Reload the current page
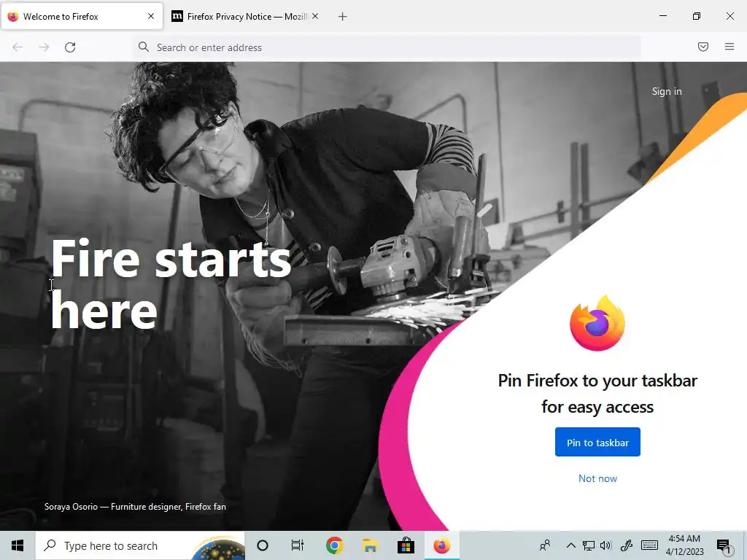The width and height of the screenshot is (747, 560). coord(70,47)
